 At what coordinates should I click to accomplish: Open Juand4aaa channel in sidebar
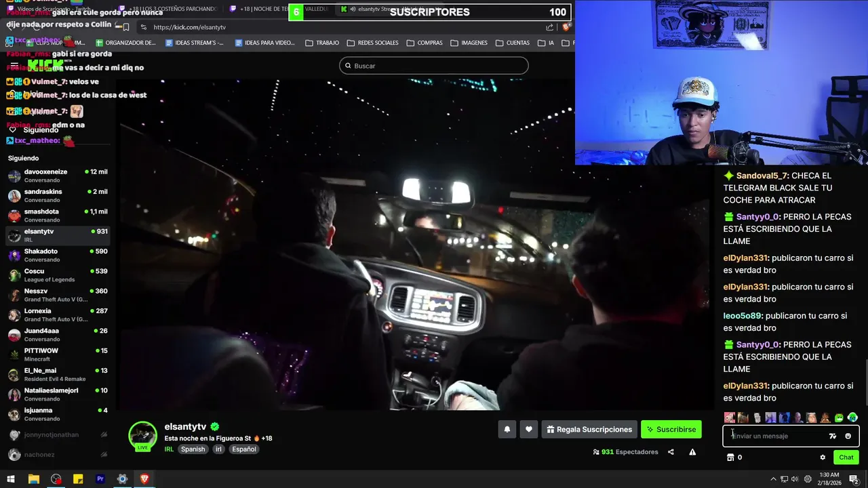coord(58,335)
